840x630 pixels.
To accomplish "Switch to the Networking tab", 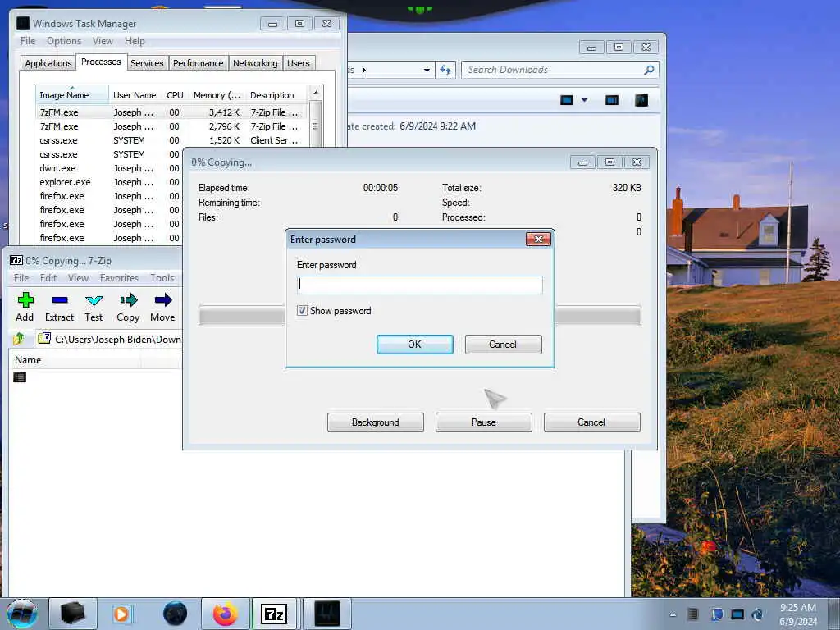I will [255, 62].
